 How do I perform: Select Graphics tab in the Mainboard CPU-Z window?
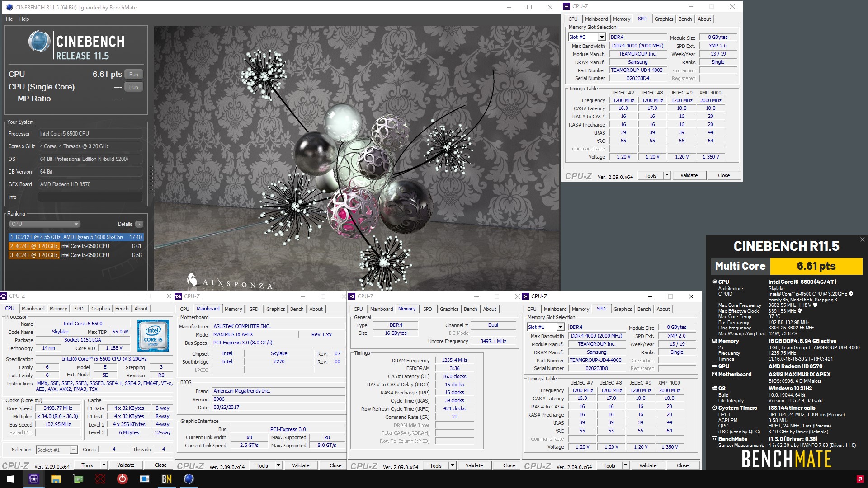[x=276, y=309]
